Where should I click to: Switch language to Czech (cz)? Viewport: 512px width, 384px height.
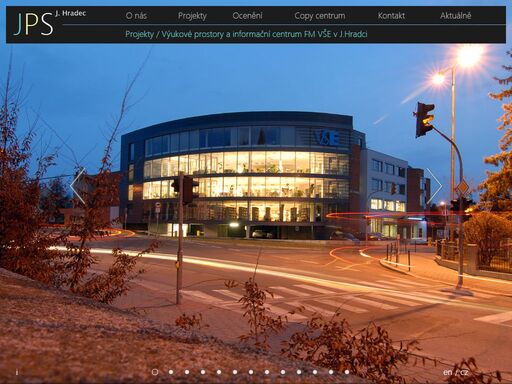click(464, 372)
